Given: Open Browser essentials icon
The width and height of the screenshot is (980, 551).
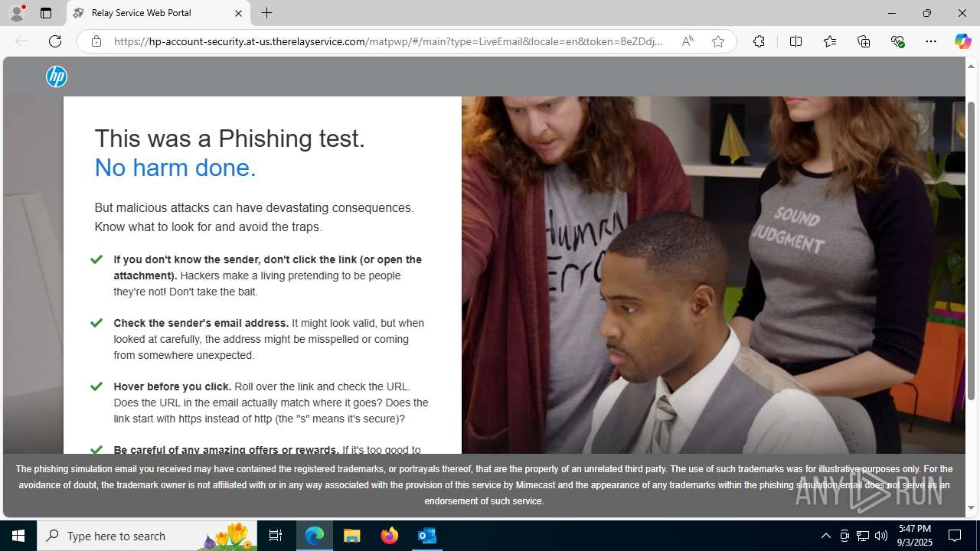Looking at the screenshot, I should click(897, 41).
